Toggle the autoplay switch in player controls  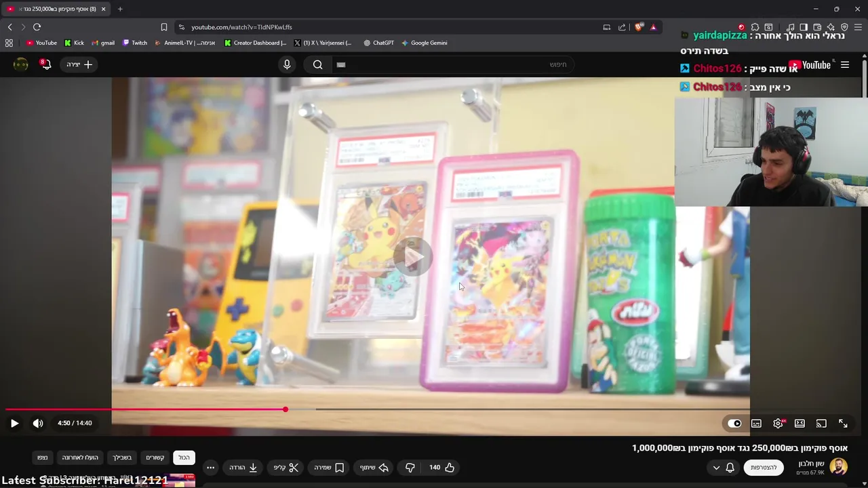[x=734, y=424]
